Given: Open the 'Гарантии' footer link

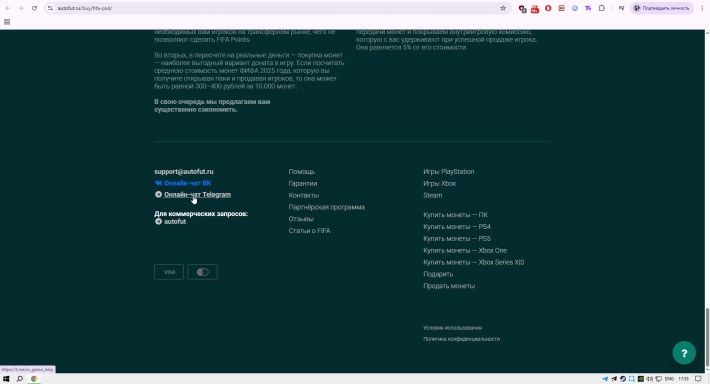Looking at the screenshot, I should pos(303,183).
